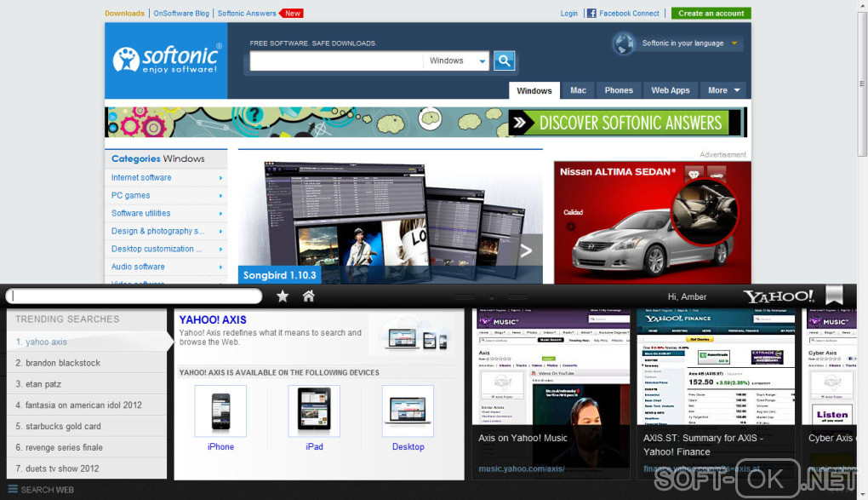Click the 'PC games' category link
The image size is (868, 500).
131,195
